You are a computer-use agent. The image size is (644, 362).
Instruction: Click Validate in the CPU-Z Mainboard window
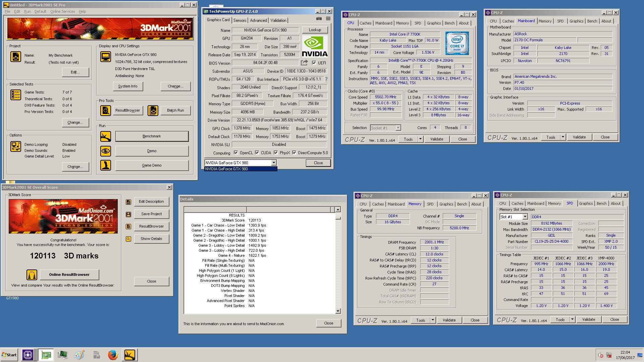click(579, 137)
